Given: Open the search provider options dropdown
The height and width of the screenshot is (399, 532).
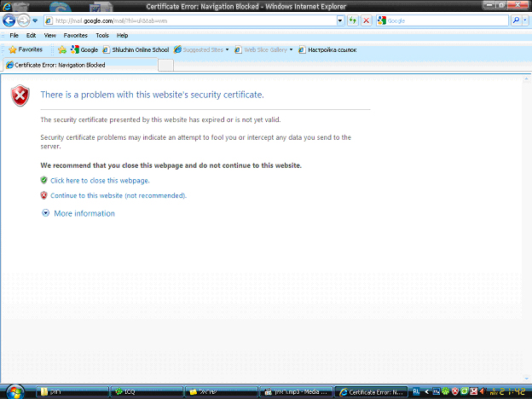Looking at the screenshot, I should 525,21.
